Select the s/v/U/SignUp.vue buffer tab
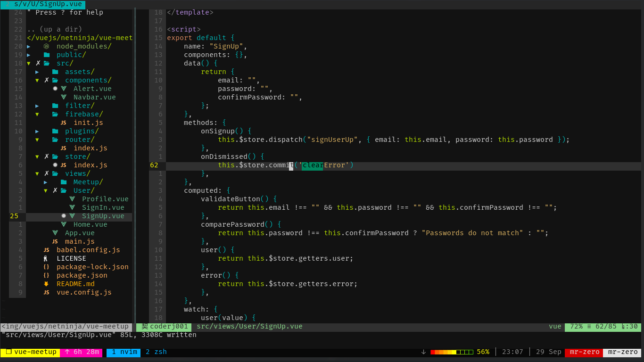644x362 pixels. coord(43,4)
